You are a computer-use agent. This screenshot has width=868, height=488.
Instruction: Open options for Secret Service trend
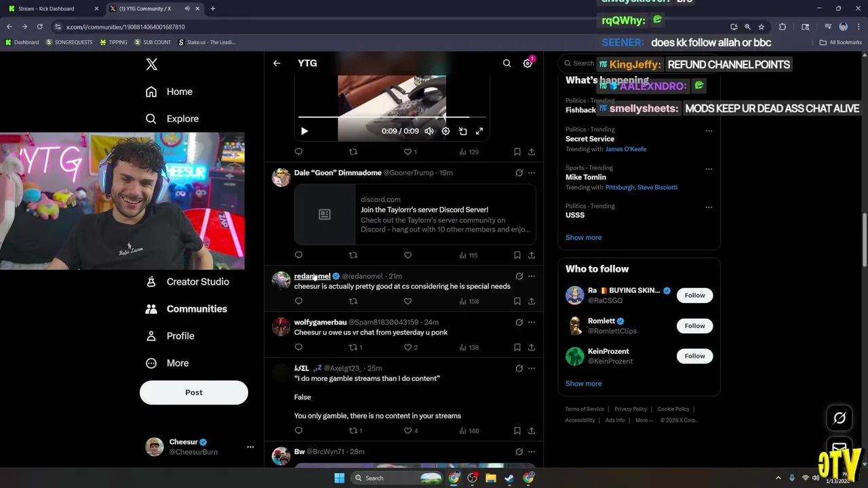(709, 130)
